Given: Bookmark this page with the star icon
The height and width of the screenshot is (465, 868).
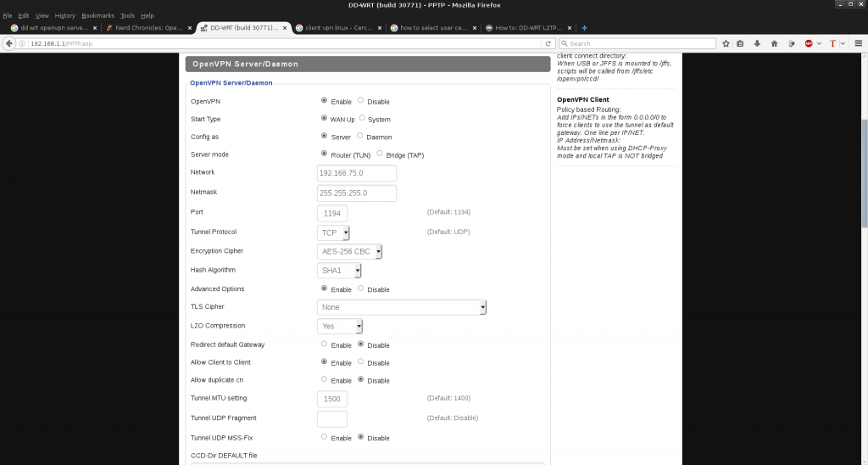Looking at the screenshot, I should (x=726, y=43).
